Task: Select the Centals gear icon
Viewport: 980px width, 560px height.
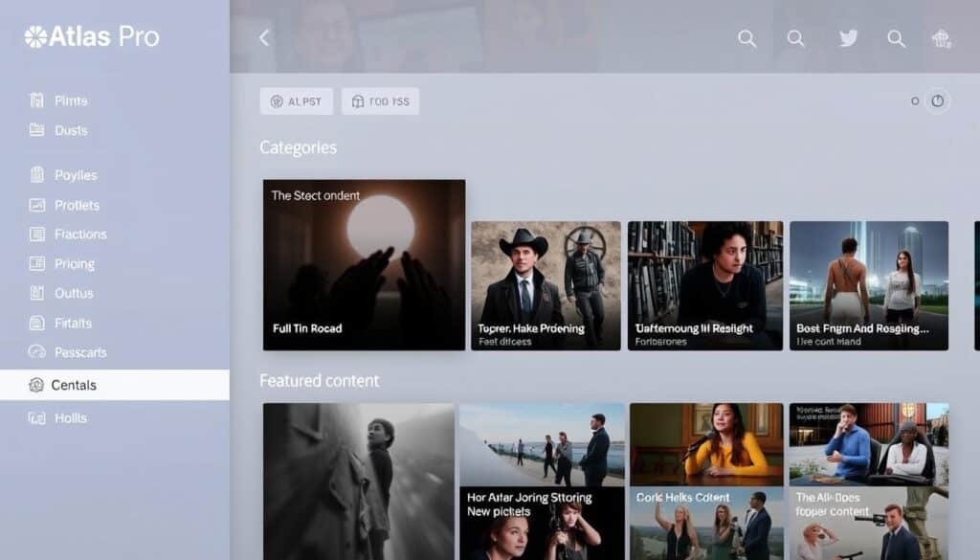Action: (36, 385)
